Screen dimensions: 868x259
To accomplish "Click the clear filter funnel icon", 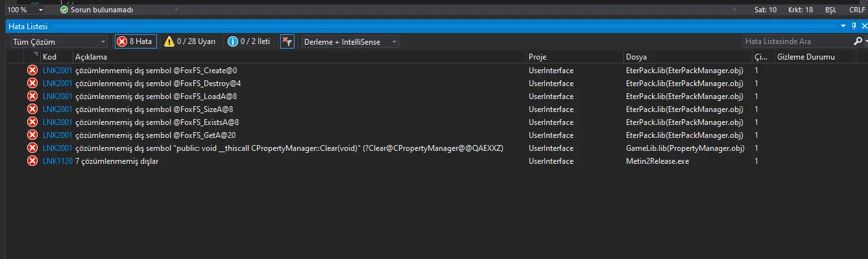I will click(x=287, y=41).
